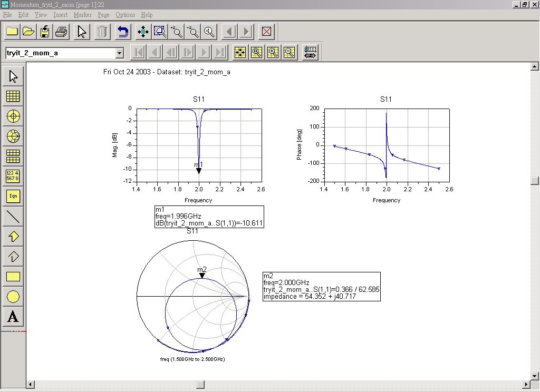
Task: Insert a polar plot from palette
Action: [13, 116]
